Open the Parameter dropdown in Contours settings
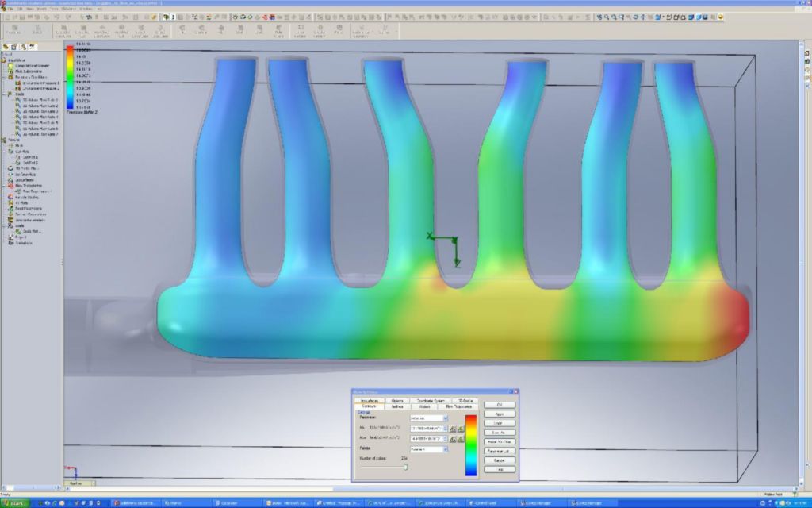This screenshot has width=812, height=508. click(445, 418)
